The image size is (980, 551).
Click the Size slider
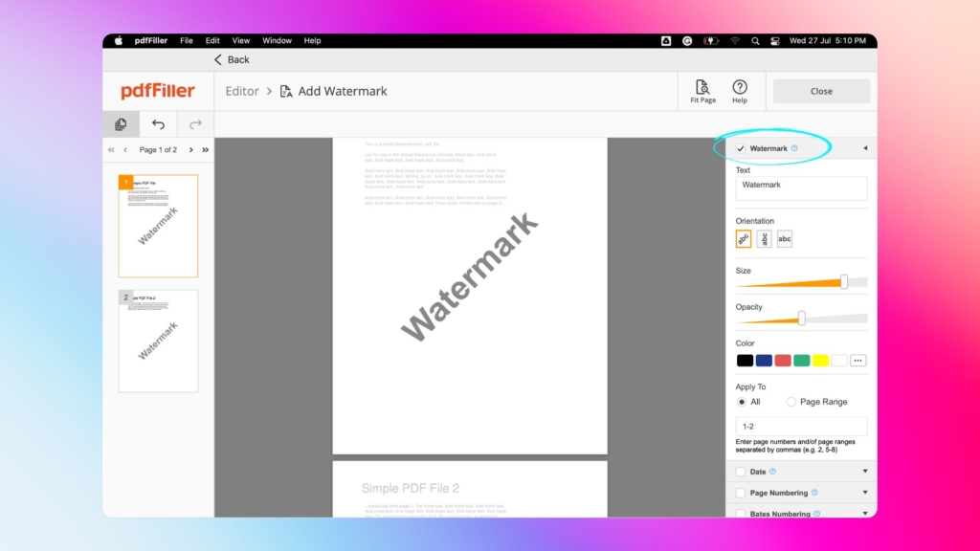(801, 282)
